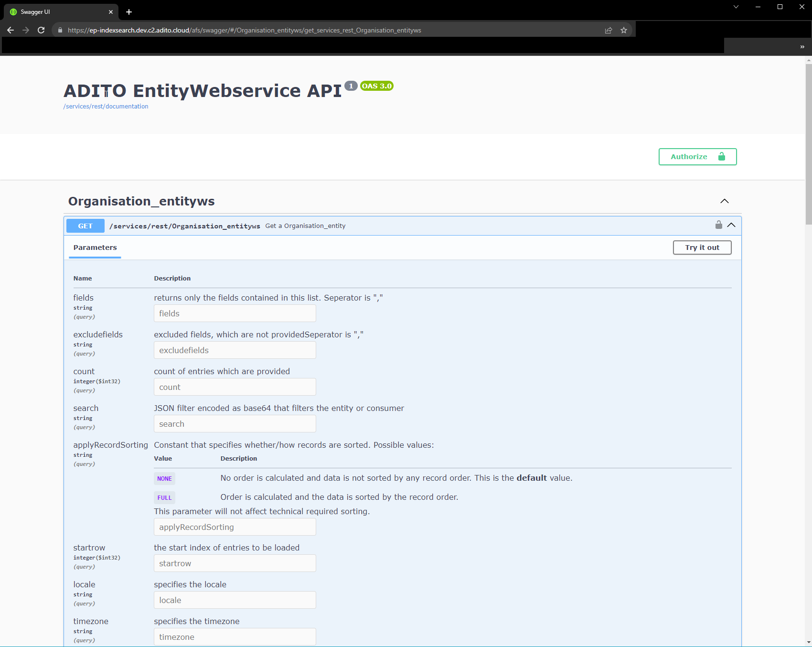Close the Swagger UI tab
The height and width of the screenshot is (647, 812).
(x=111, y=12)
